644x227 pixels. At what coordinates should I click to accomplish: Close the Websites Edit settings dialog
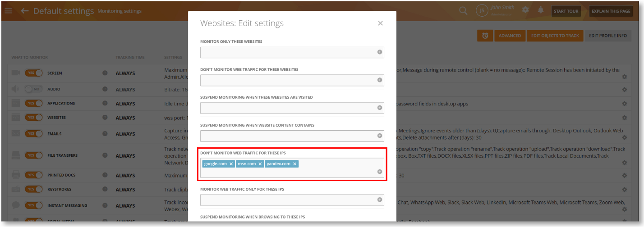pyautogui.click(x=380, y=23)
